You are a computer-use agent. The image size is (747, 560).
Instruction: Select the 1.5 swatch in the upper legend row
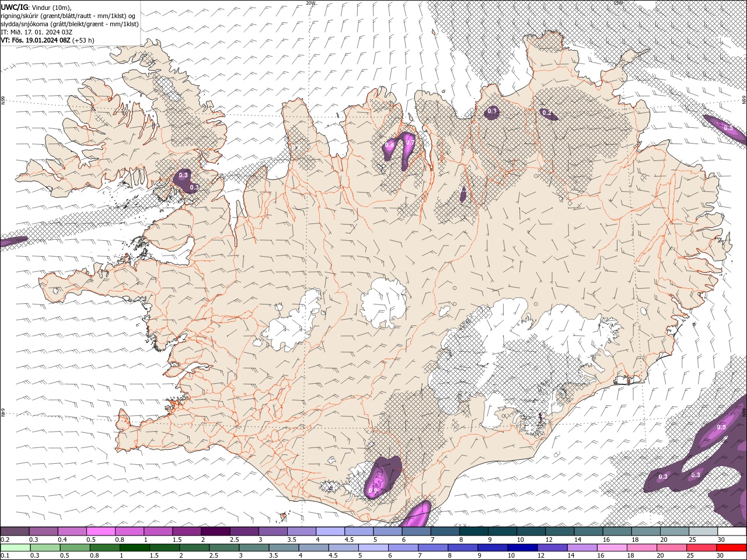pos(187,531)
